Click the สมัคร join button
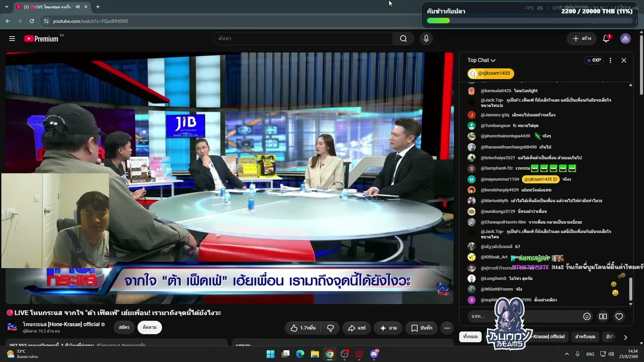The height and width of the screenshot is (362, 644). pyautogui.click(x=124, y=328)
